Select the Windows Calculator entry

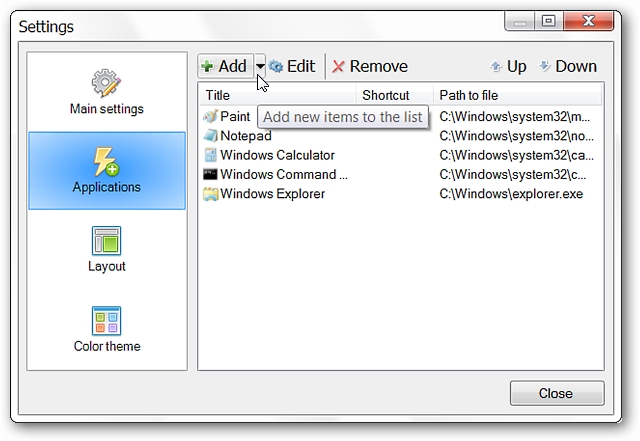pyautogui.click(x=277, y=155)
